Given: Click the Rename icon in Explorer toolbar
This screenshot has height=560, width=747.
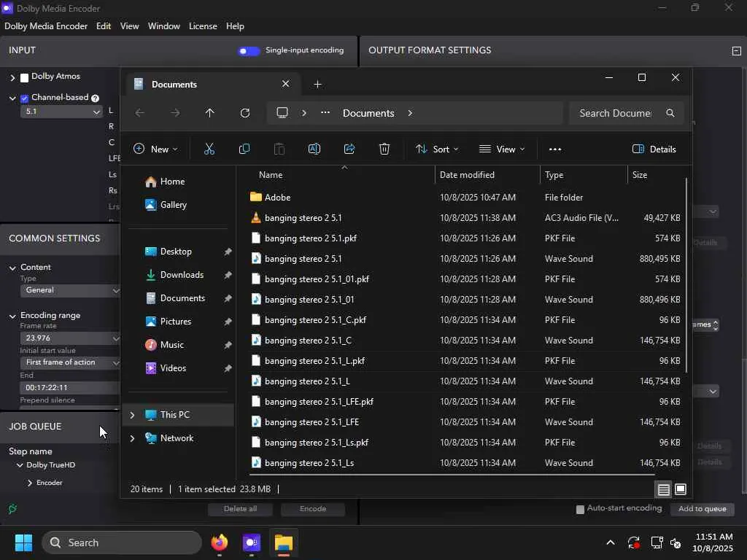Looking at the screenshot, I should point(314,149).
